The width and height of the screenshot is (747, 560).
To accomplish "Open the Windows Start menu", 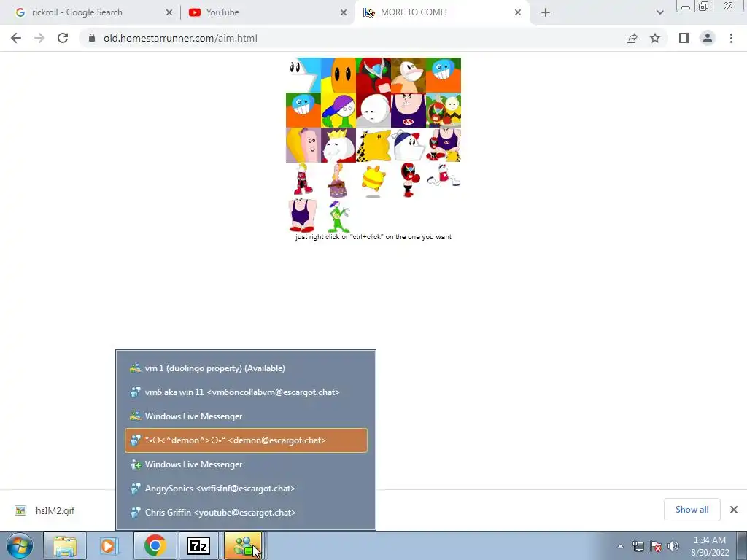I will click(20, 545).
